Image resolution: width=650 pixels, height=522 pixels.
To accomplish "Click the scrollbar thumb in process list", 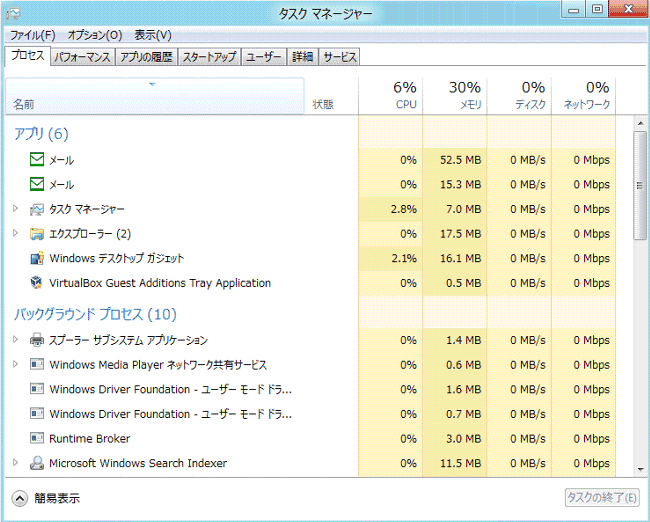I will tap(640, 185).
